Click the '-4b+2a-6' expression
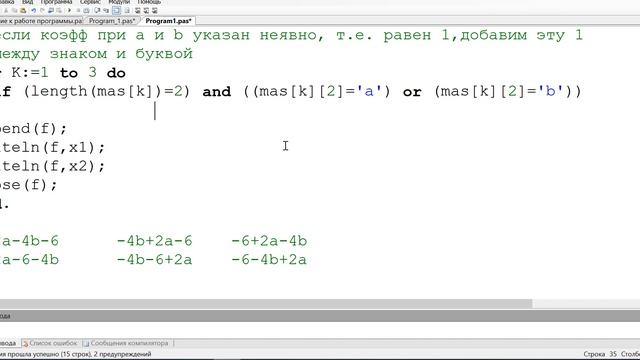 point(155,241)
